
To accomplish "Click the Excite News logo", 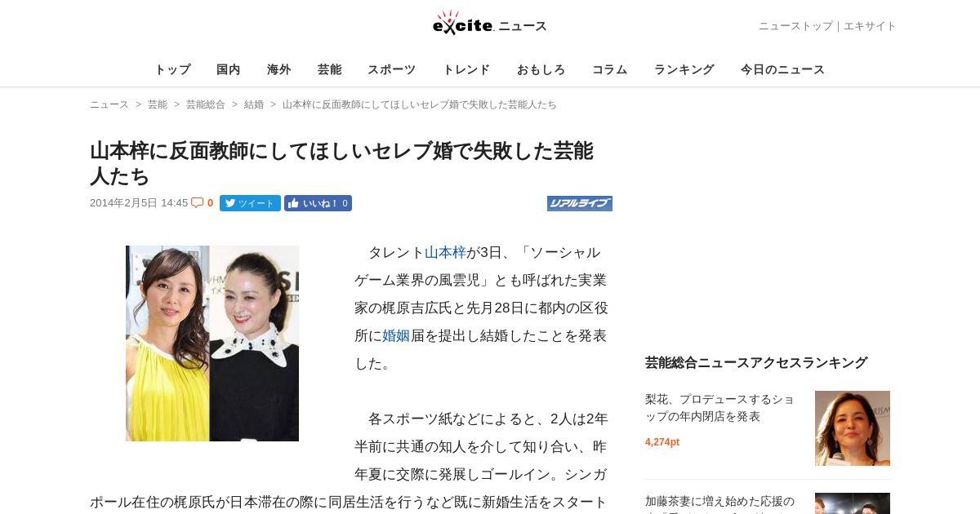I will 489,24.
